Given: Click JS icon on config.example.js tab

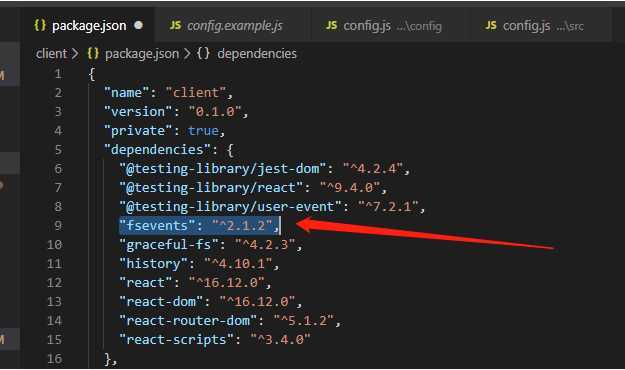Looking at the screenshot, I should [175, 26].
